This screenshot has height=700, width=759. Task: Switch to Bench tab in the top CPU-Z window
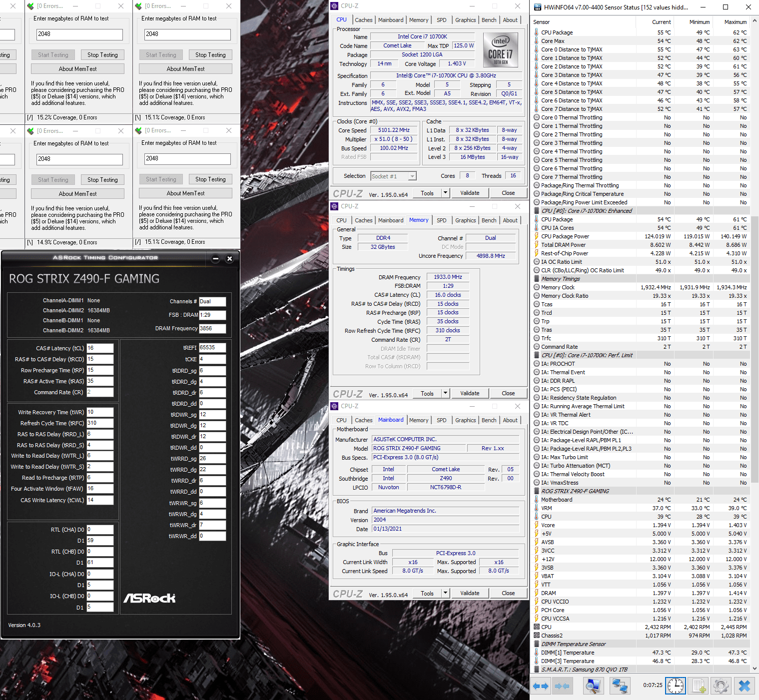[489, 20]
